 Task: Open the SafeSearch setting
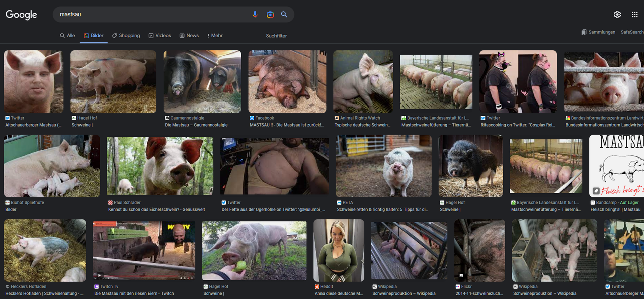[x=632, y=32]
